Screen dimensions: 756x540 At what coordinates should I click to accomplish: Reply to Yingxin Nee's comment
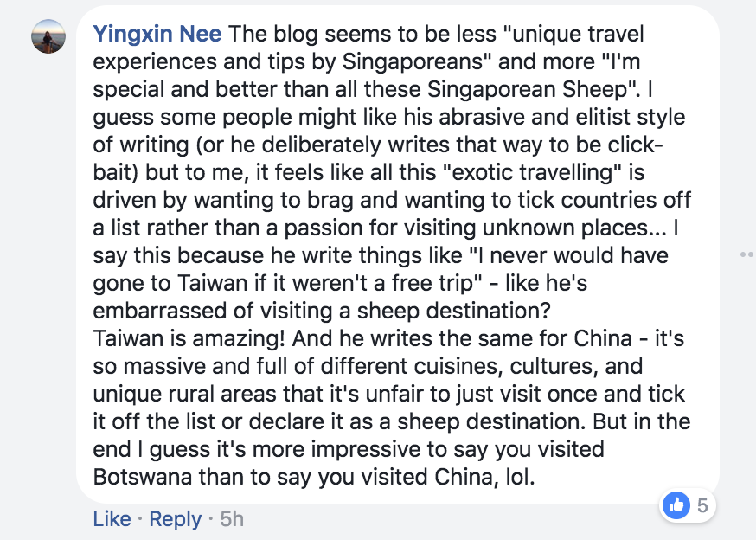point(175,519)
